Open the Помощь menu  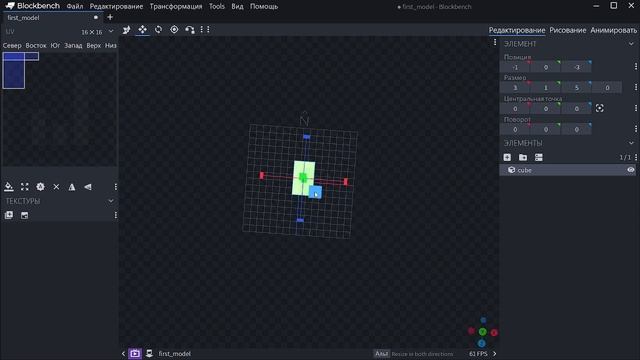[264, 6]
